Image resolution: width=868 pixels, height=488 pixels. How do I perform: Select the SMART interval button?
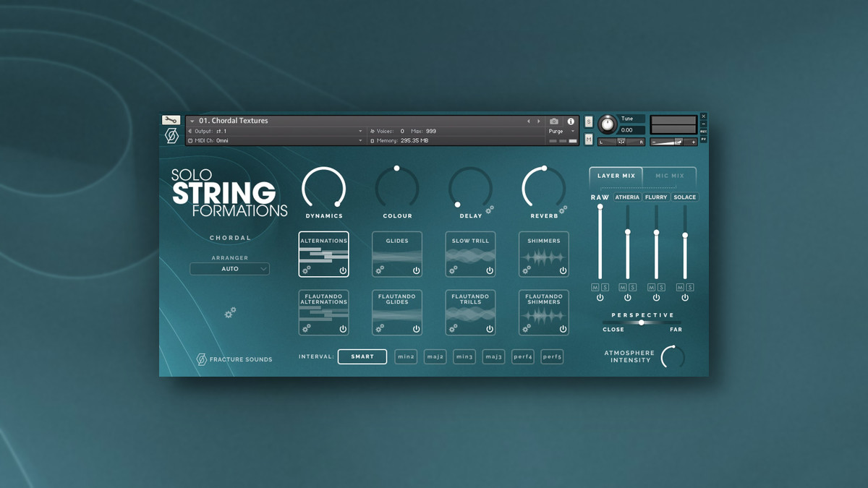tap(362, 356)
